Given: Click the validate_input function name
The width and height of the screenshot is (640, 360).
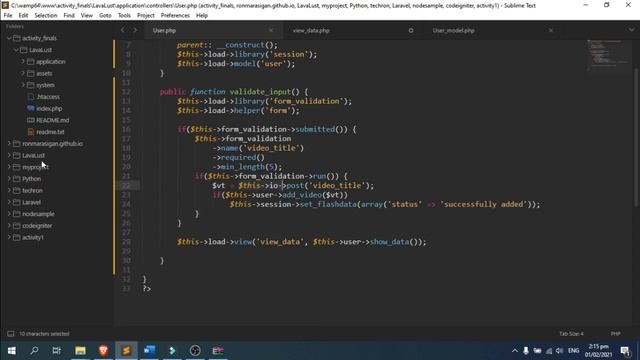Looking at the screenshot, I should click(261, 92).
